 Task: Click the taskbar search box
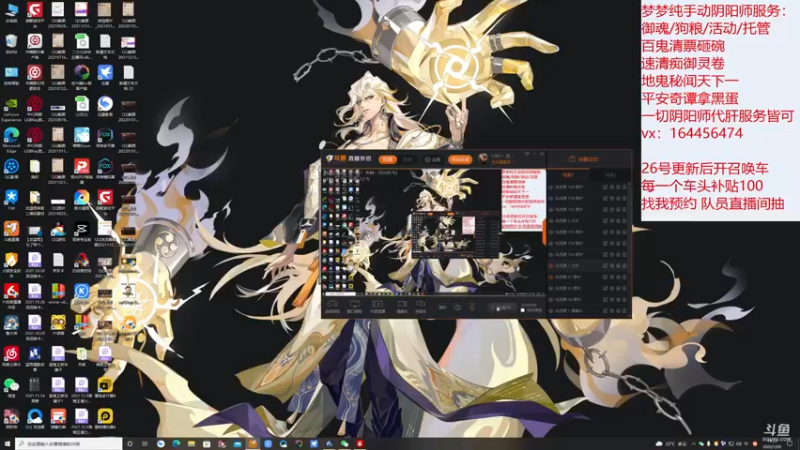coord(69,444)
